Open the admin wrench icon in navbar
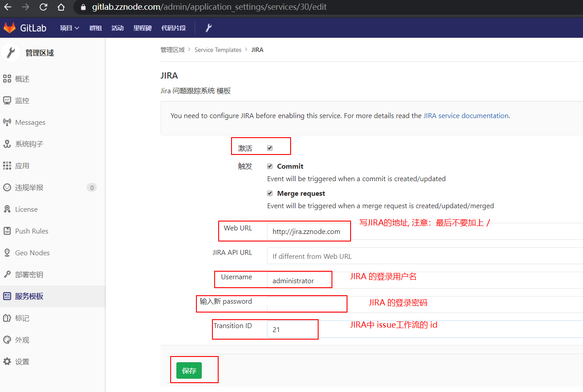583x392 pixels. [x=208, y=28]
